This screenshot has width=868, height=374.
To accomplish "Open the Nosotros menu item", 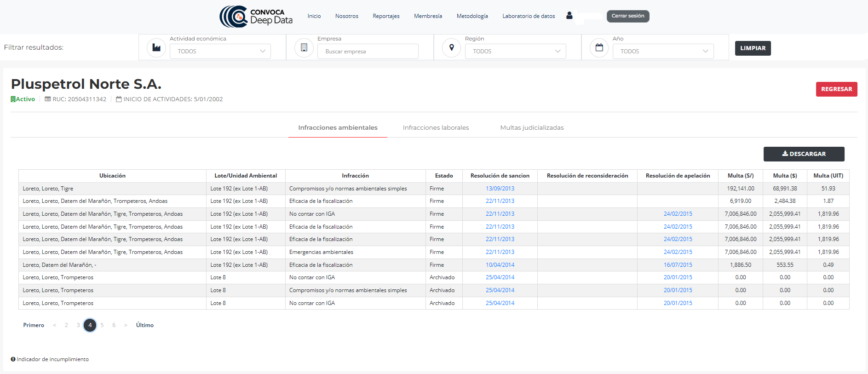I will tap(347, 16).
